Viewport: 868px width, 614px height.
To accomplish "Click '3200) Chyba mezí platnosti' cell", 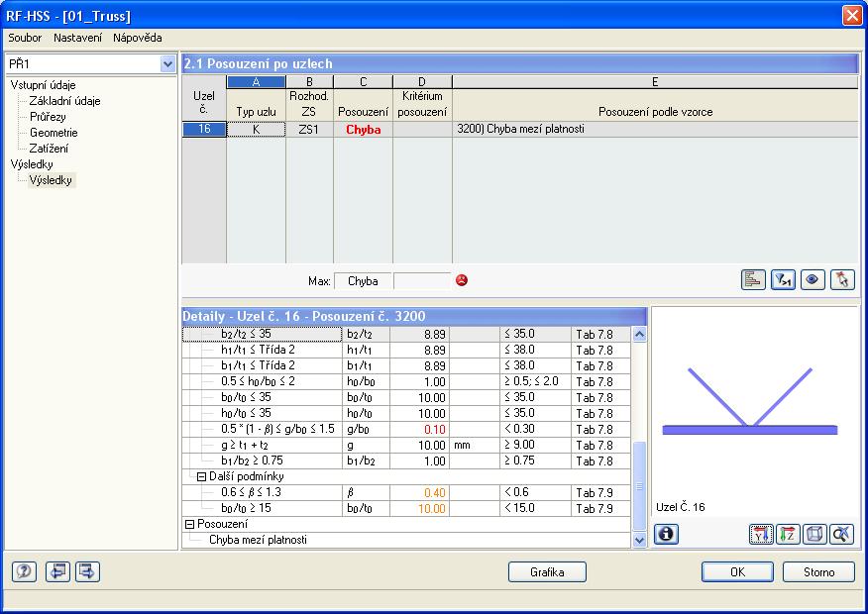I will [x=655, y=129].
